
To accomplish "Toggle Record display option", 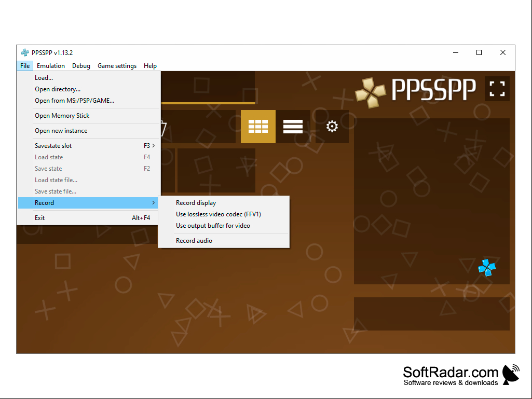I will click(x=224, y=203).
